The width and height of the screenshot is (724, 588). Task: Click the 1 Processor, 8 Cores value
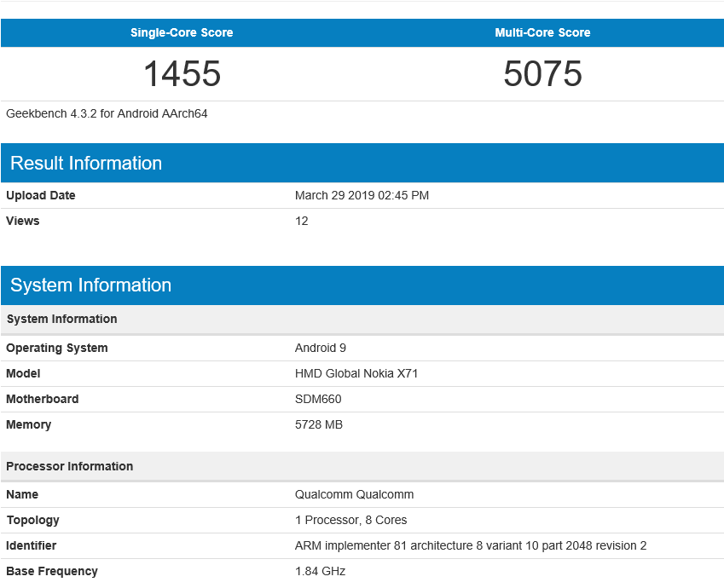coord(351,520)
